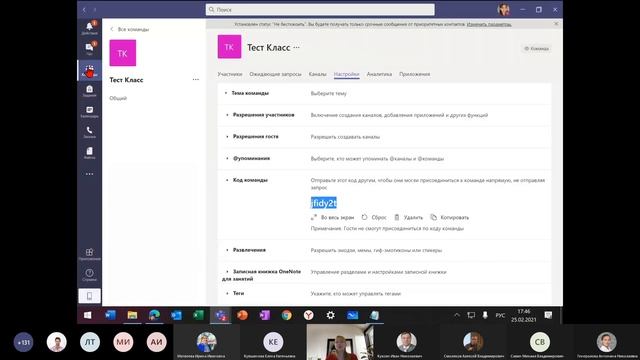Show the +131 additional participants
640x360 pixels.
(x=24, y=342)
